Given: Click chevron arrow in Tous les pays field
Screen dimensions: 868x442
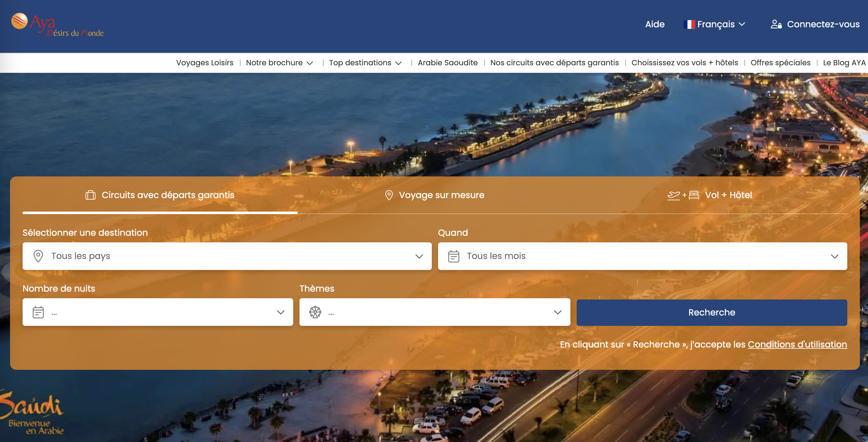Looking at the screenshot, I should [x=419, y=256].
